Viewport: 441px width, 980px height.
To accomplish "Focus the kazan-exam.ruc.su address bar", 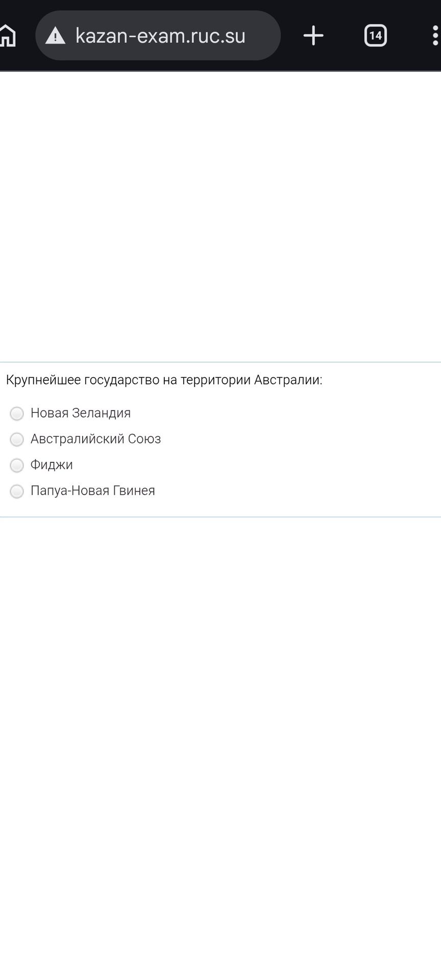I will click(x=158, y=36).
